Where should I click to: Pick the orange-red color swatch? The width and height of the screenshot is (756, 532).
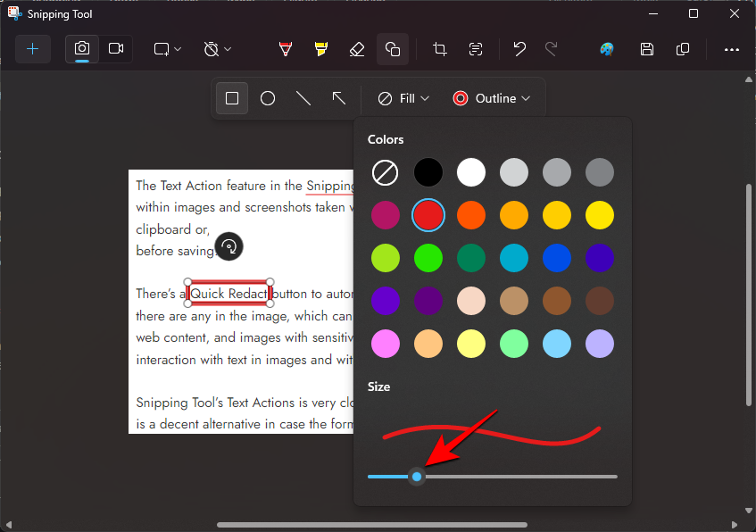471,215
